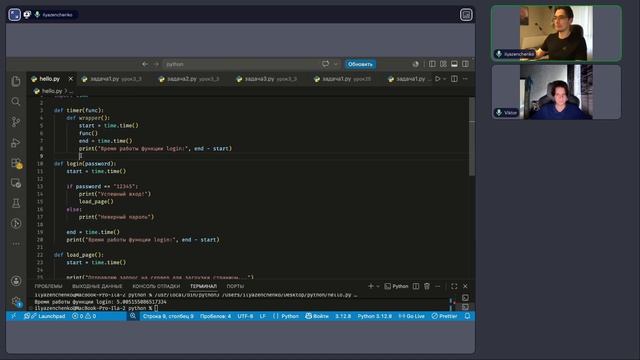Change indentation via Пробелов: 4
Screen dimensions: 640x360
coord(215,316)
